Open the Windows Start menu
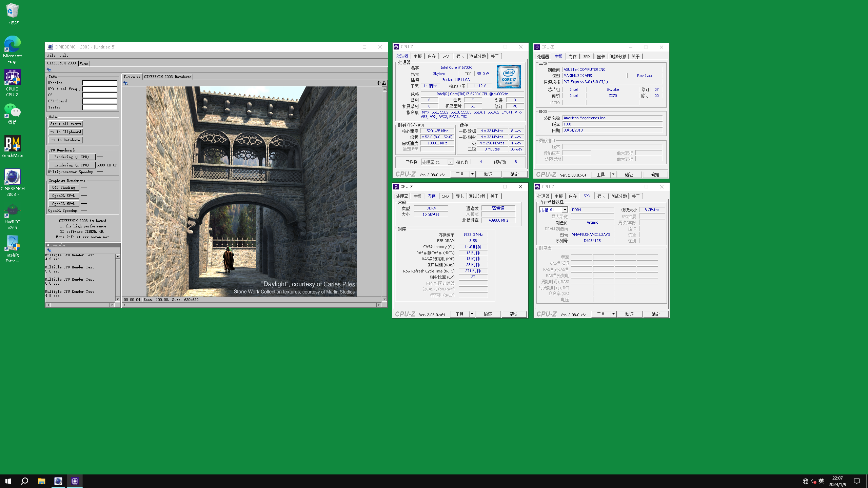868x488 pixels. tap(8, 481)
